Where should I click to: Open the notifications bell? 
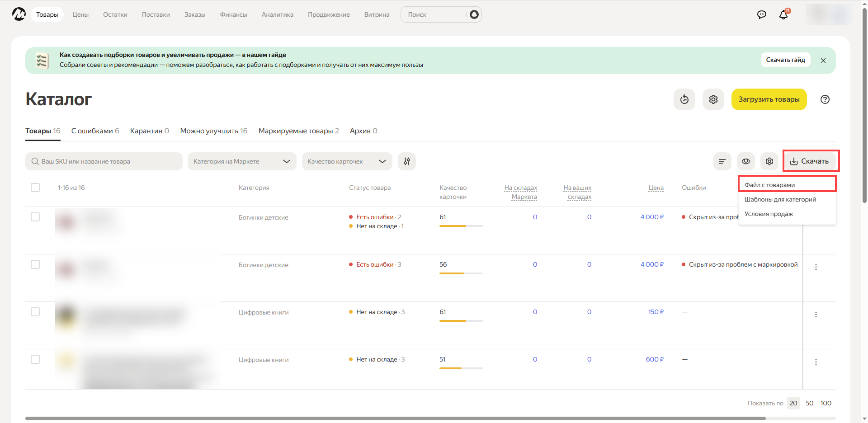pyautogui.click(x=783, y=14)
